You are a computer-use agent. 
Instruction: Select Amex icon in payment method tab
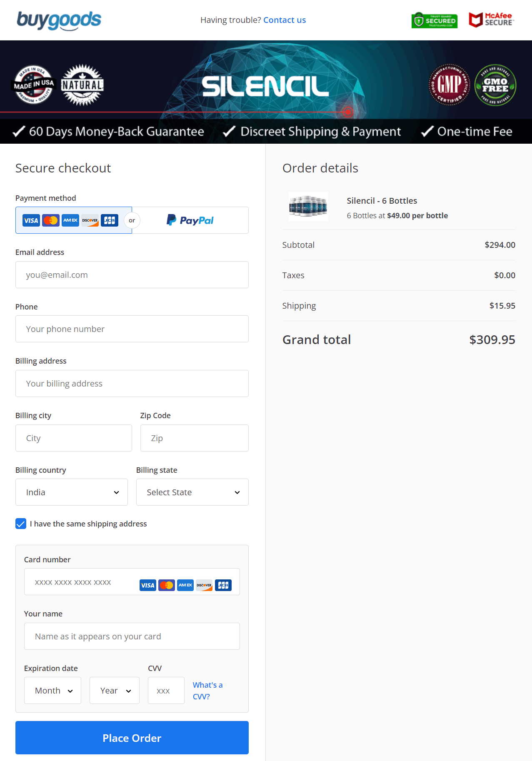click(x=70, y=220)
